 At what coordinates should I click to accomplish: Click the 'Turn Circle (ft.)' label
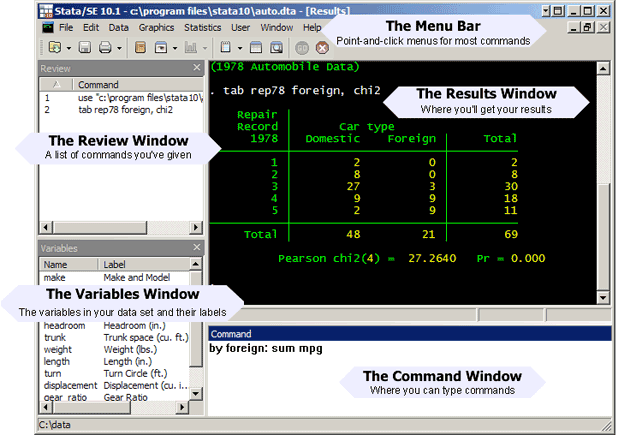135,374
